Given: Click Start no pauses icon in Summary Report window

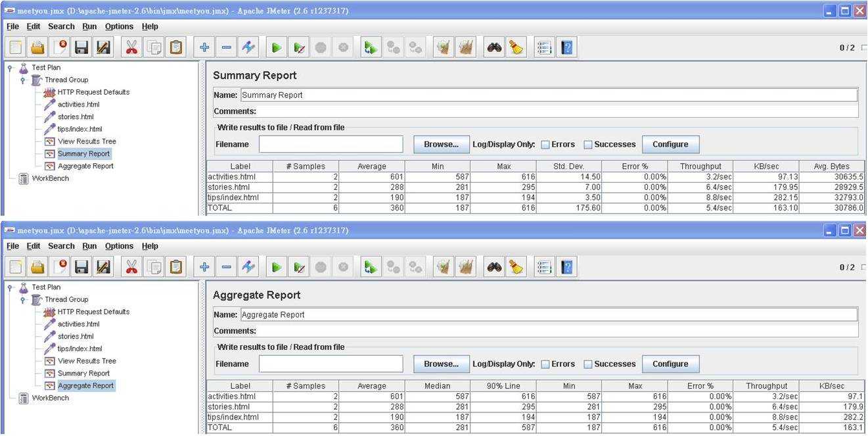Looking at the screenshot, I should coord(299,47).
